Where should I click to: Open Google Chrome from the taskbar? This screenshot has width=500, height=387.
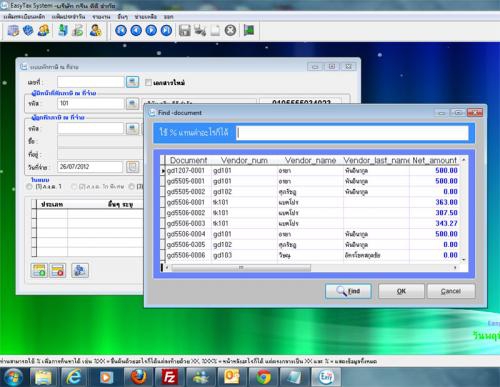[263, 377]
